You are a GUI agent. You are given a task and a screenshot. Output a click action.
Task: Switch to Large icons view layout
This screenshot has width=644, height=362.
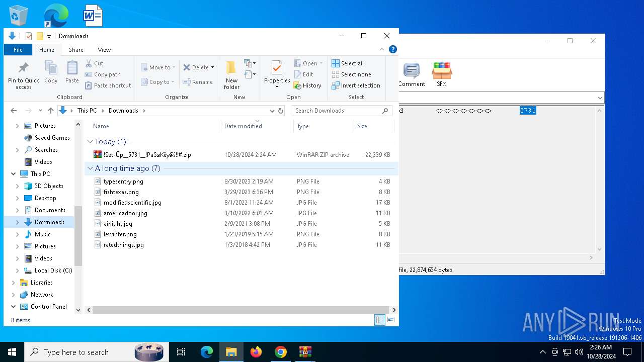point(391,320)
